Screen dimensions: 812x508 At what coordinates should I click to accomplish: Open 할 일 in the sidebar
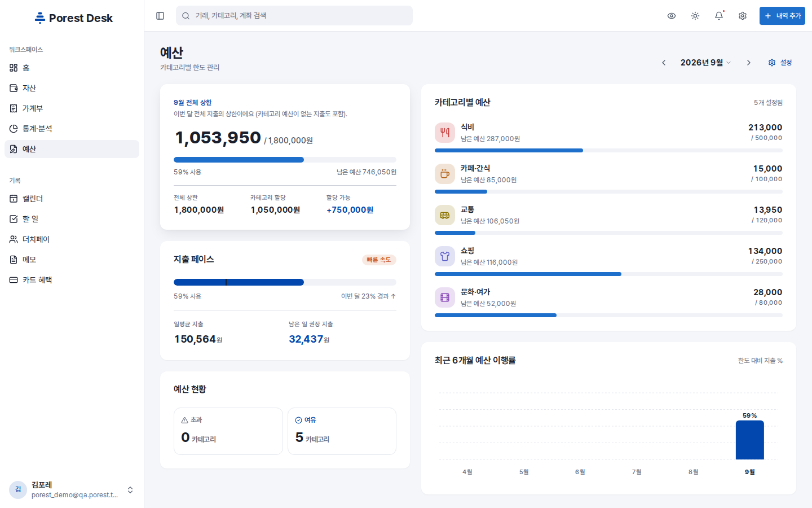coord(72,219)
